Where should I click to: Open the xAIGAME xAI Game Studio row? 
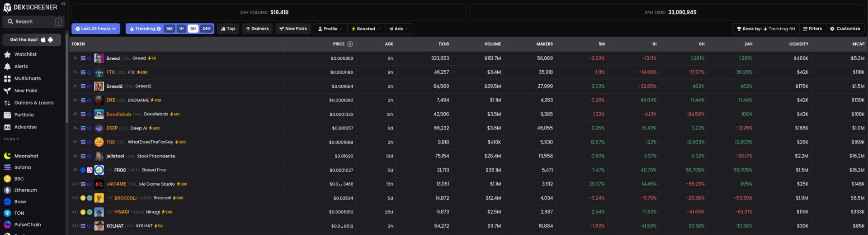(x=468, y=184)
